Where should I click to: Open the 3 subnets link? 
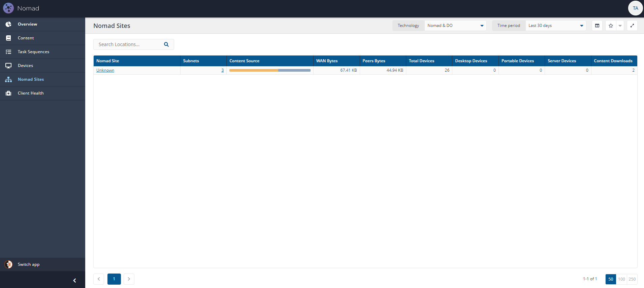pyautogui.click(x=222, y=70)
